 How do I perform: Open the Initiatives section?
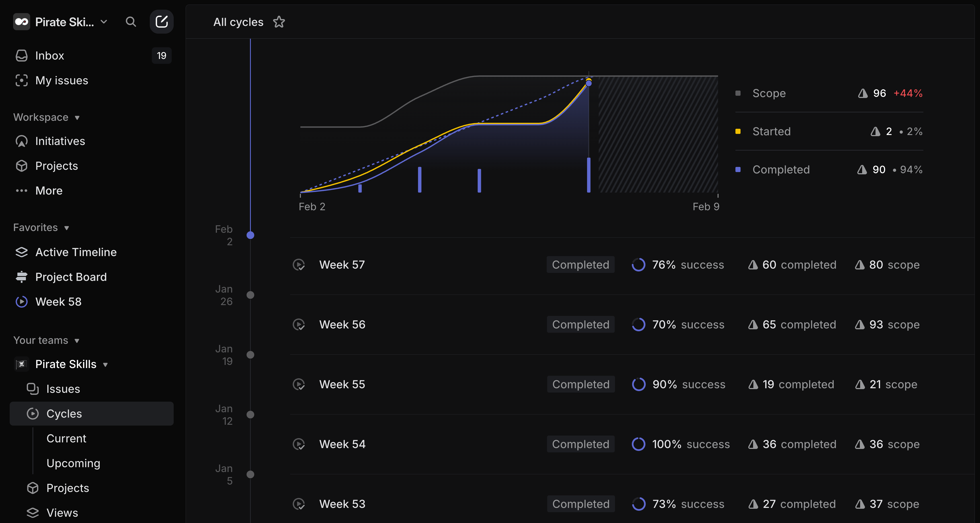click(60, 141)
